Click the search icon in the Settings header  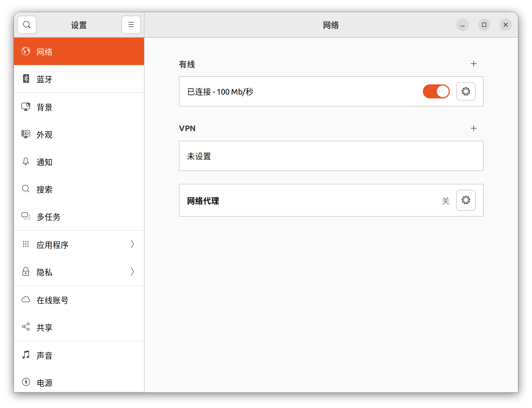(x=27, y=25)
